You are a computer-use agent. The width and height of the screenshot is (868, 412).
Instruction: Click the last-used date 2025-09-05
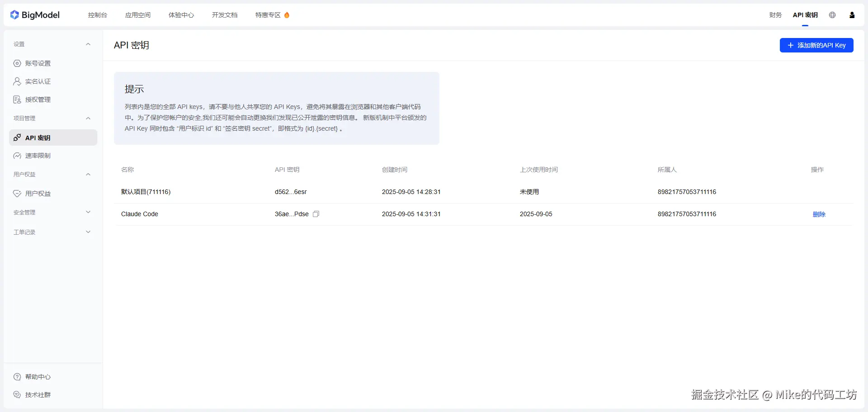(x=536, y=214)
